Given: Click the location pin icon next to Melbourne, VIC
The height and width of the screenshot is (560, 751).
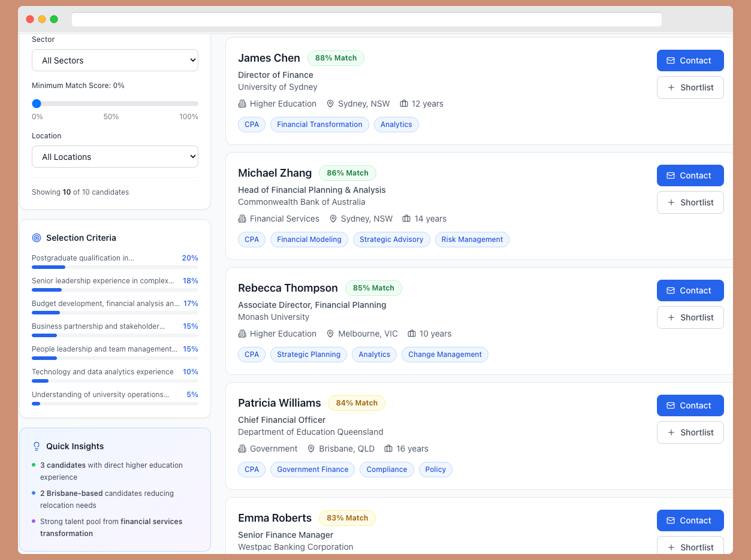Looking at the screenshot, I should point(330,334).
